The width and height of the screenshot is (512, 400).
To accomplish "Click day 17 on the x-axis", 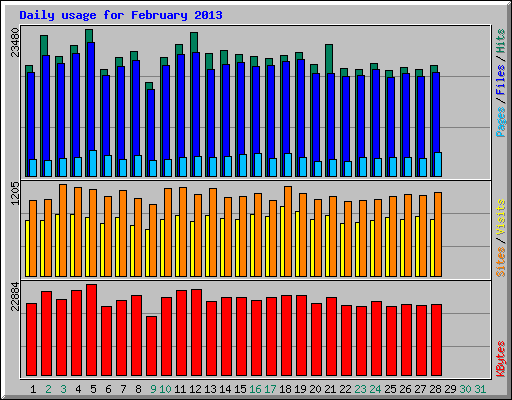I will (x=270, y=389).
